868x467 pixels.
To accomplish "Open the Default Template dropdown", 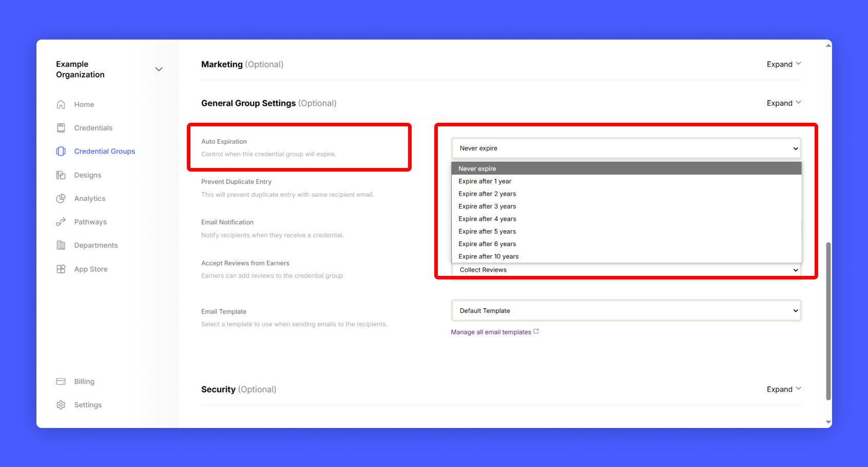I will tap(626, 311).
